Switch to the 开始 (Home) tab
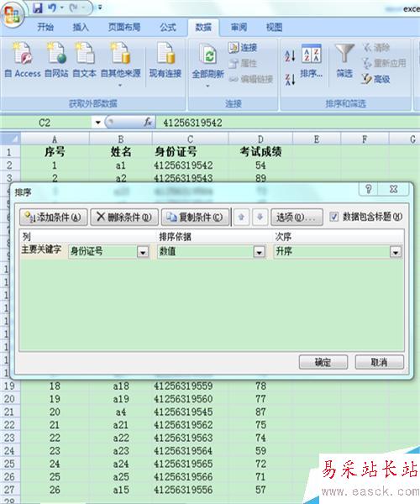The image size is (420, 504). [x=45, y=28]
